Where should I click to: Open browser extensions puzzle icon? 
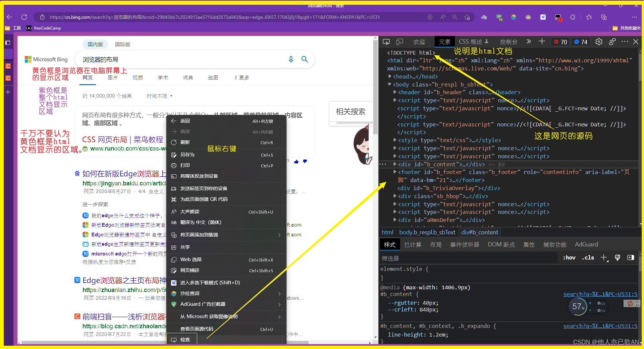573,17
